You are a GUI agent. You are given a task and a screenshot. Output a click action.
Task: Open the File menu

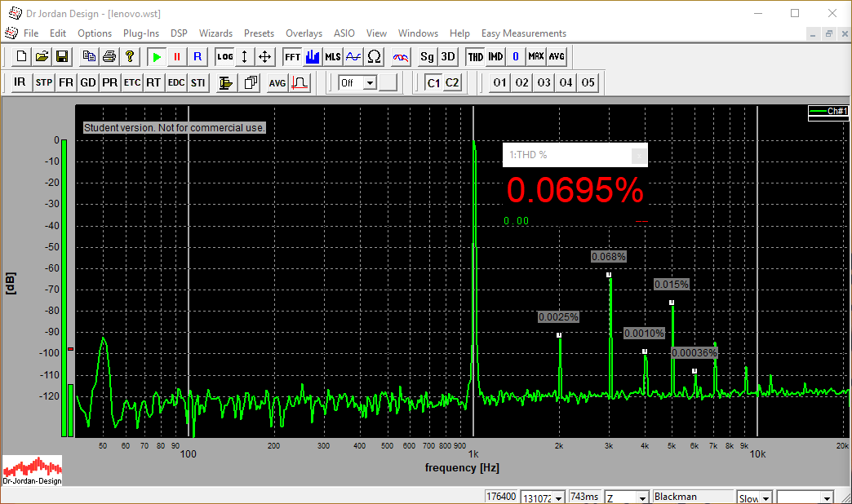31,33
